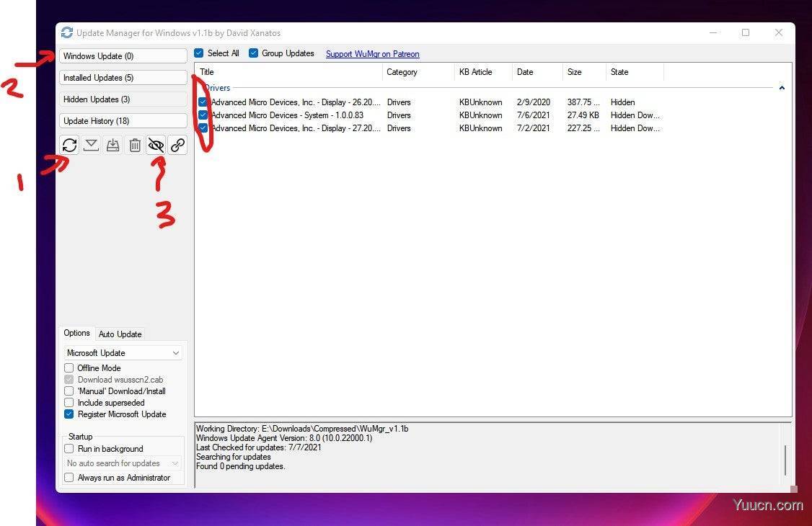Click the log panel scrollbar

[785, 460]
